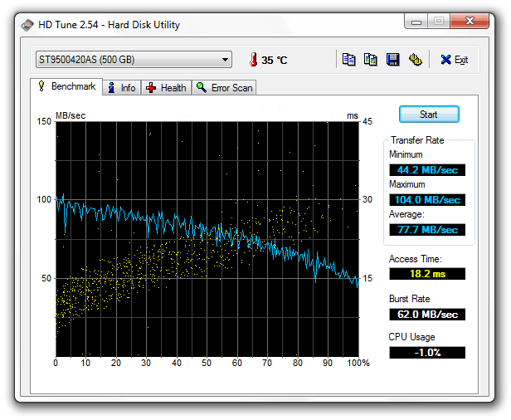Click the benchmark graph plot area
This screenshot has width=511, height=420.
pos(207,239)
